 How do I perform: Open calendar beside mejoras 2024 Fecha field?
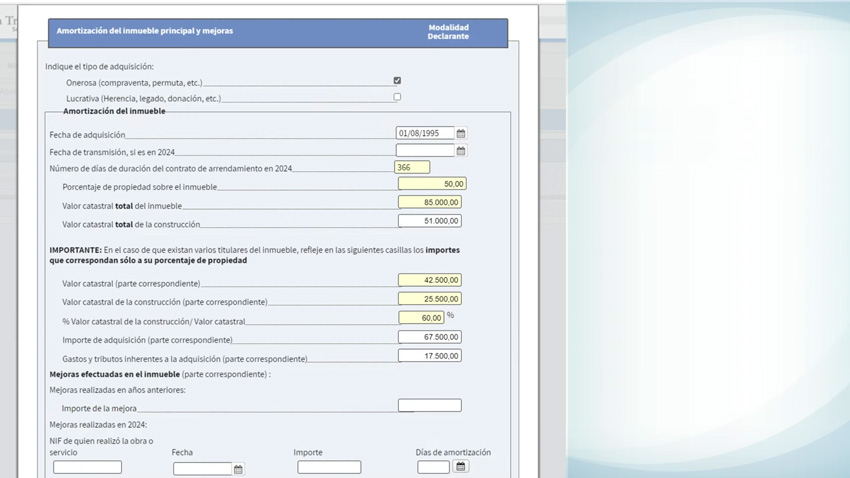238,469
